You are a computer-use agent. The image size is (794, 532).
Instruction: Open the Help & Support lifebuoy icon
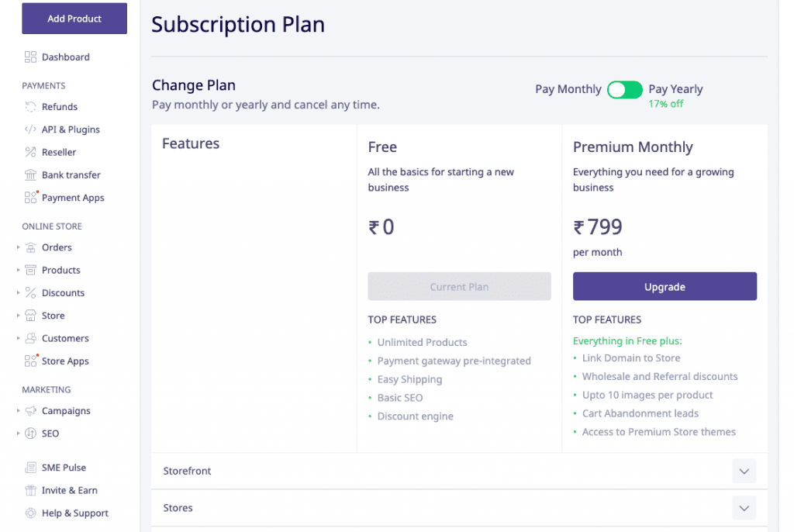pos(30,513)
